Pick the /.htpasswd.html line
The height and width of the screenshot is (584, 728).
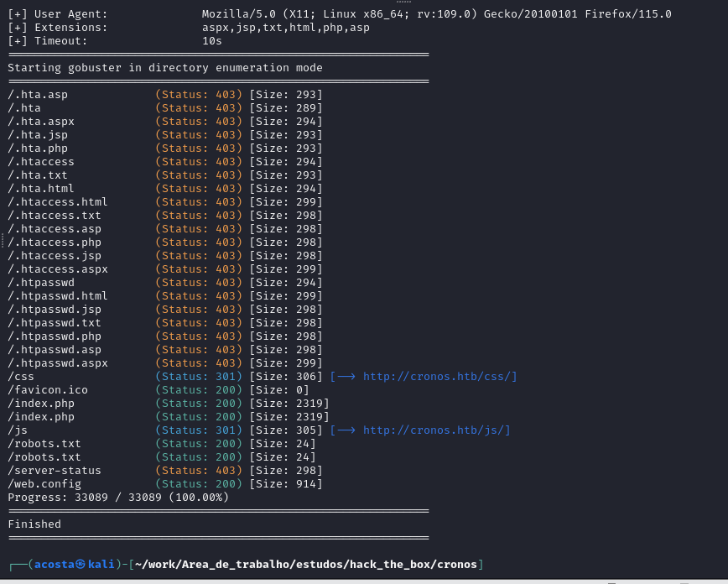click(x=58, y=296)
